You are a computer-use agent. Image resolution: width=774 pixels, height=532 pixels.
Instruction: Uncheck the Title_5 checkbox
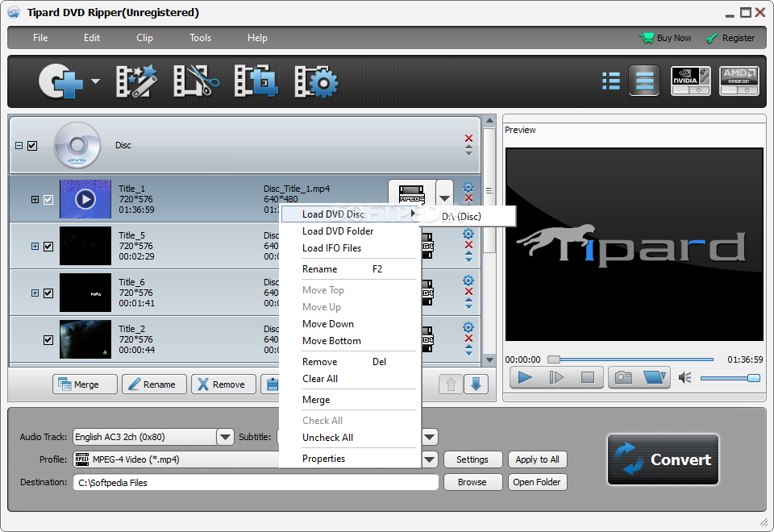pos(48,247)
